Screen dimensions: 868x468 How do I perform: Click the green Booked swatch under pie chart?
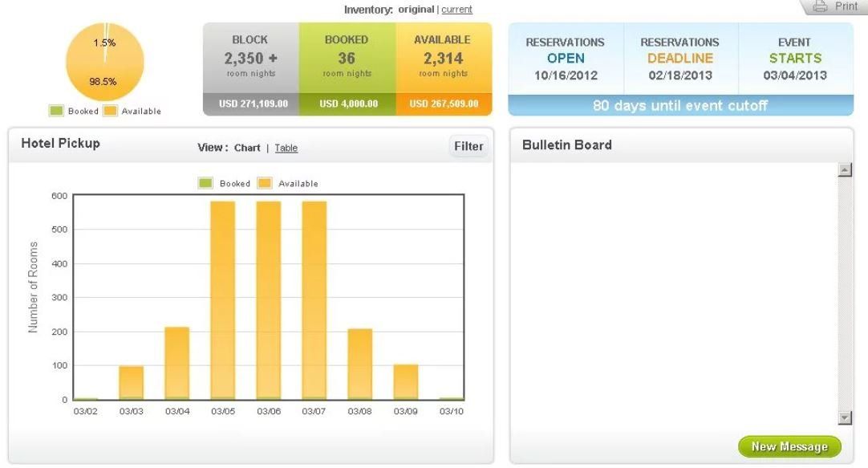pyautogui.click(x=56, y=111)
